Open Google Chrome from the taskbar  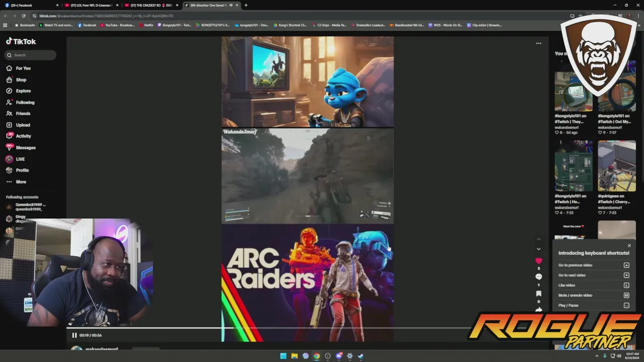[x=316, y=356]
